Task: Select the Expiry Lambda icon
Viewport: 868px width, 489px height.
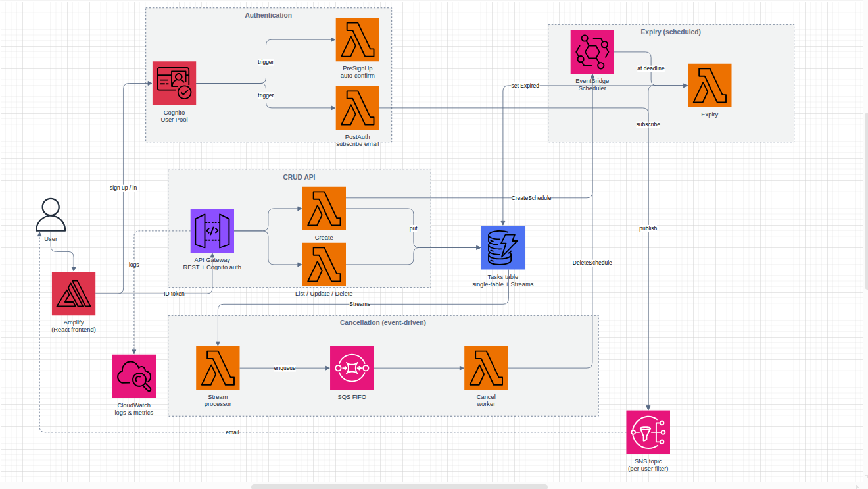Action: 710,86
